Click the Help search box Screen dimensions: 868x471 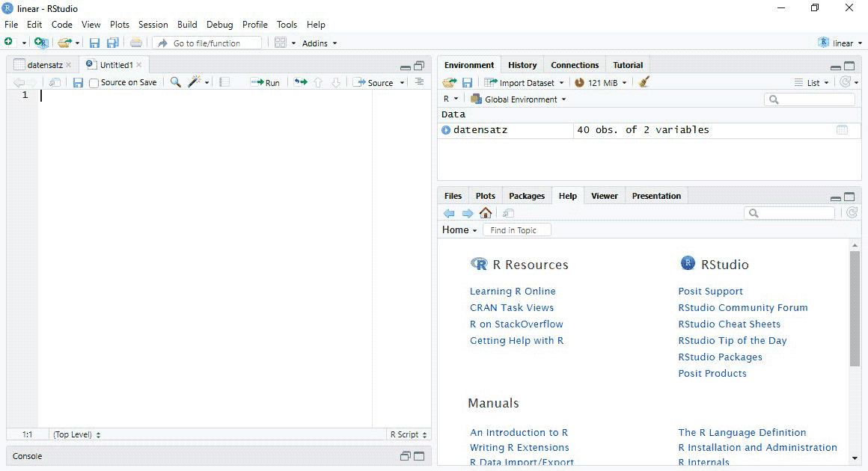[x=789, y=213]
